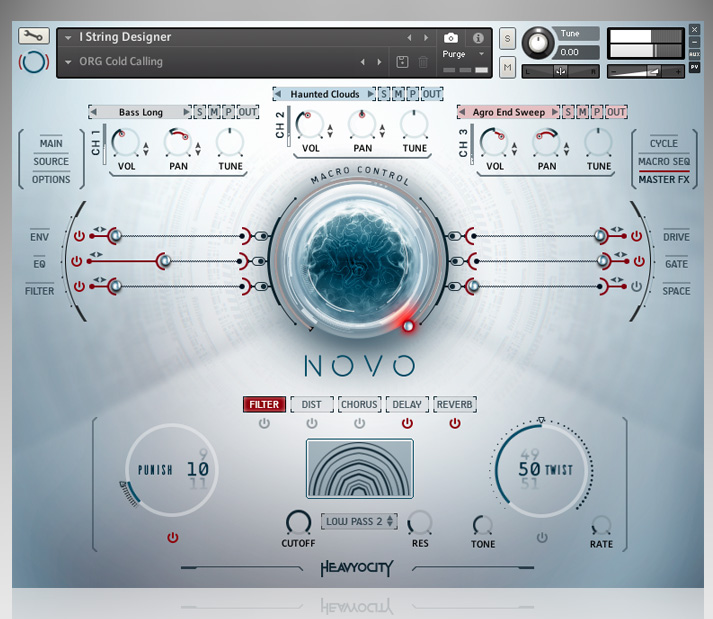Toggle the DELAY effect power button
This screenshot has width=713, height=619.
point(407,423)
